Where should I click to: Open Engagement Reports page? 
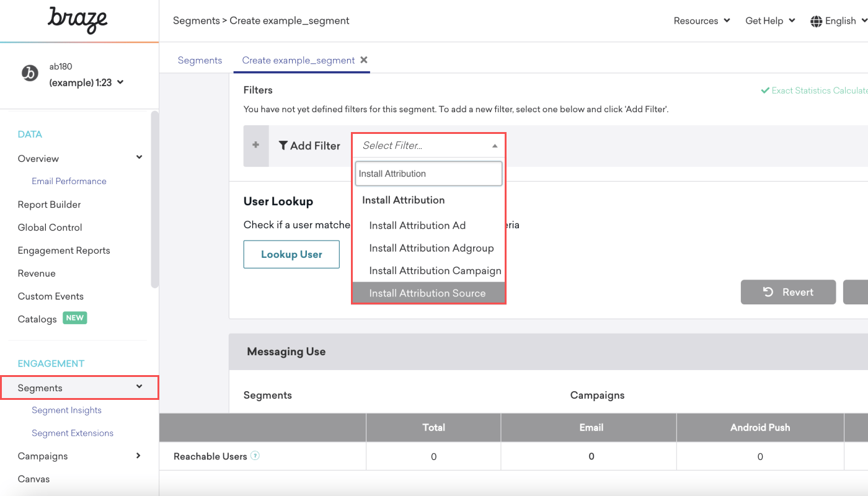(64, 250)
